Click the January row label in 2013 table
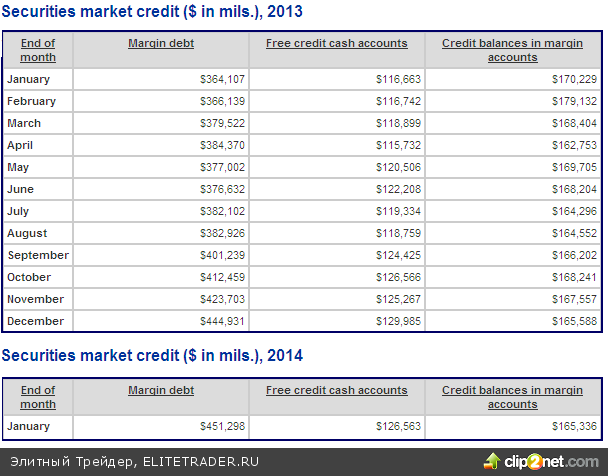Image resolution: width=608 pixels, height=476 pixels. pos(28,79)
